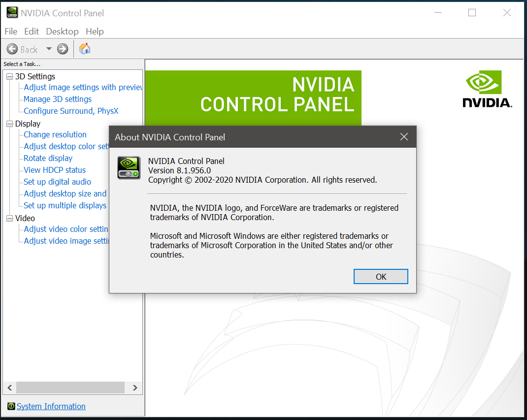Select Adjust desktop color settings
The height and width of the screenshot is (420, 527).
(66, 147)
